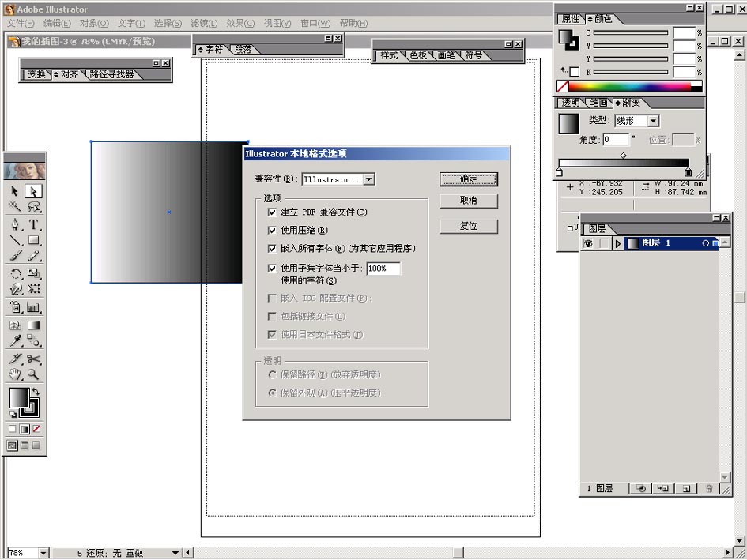Hide 图层 1 using eye icon
Screen dimensions: 747x560
588,243
